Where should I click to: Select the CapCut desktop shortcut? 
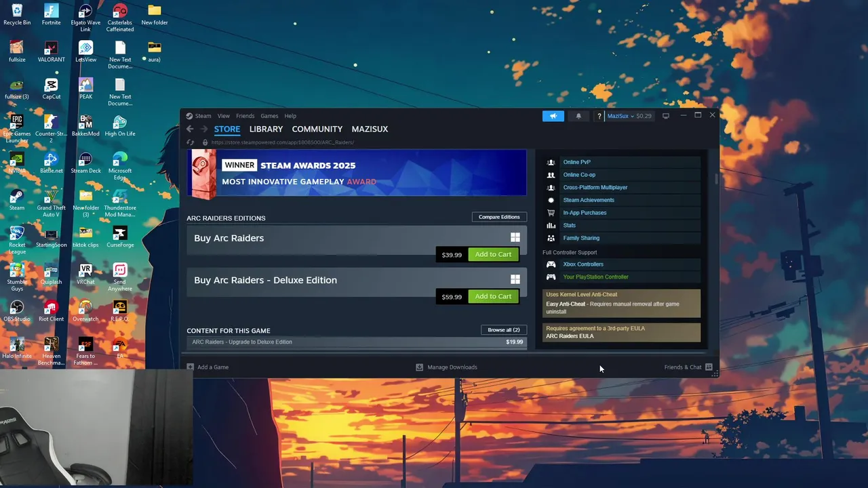click(x=51, y=89)
